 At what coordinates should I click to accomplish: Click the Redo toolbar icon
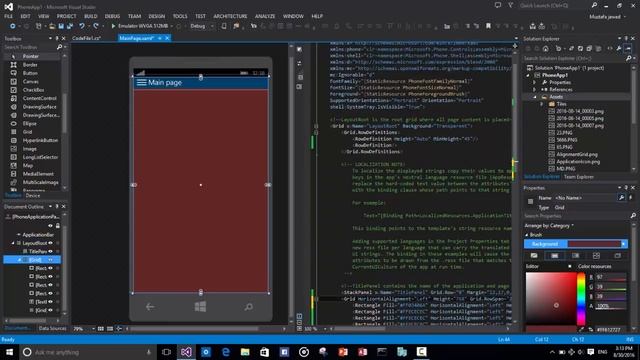[x=96, y=26]
